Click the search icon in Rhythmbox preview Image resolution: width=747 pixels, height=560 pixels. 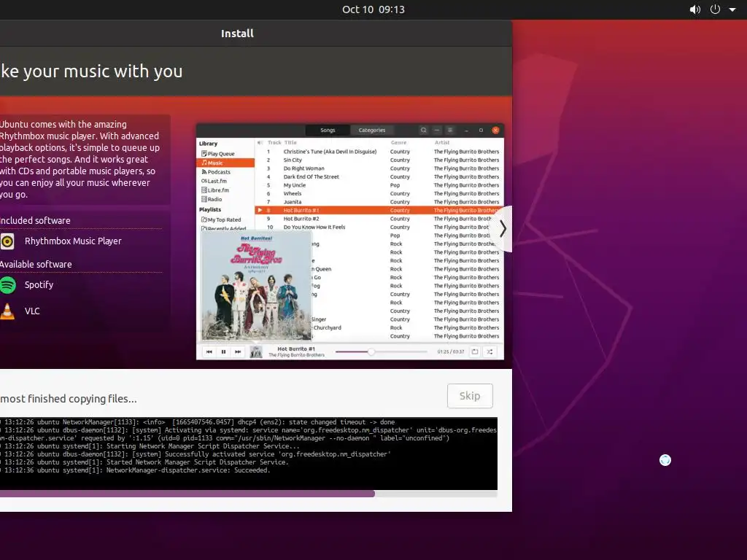click(x=424, y=130)
